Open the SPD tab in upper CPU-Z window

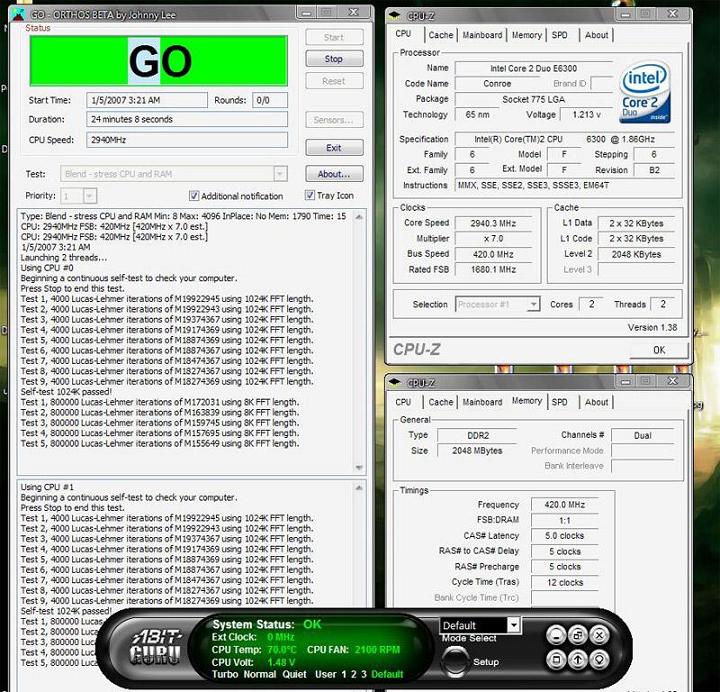(x=559, y=35)
